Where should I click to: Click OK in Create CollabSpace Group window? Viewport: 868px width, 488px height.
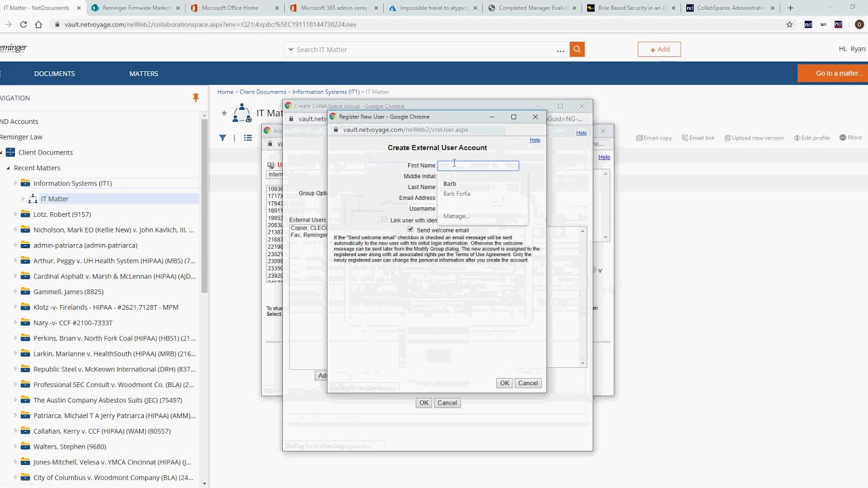point(424,403)
